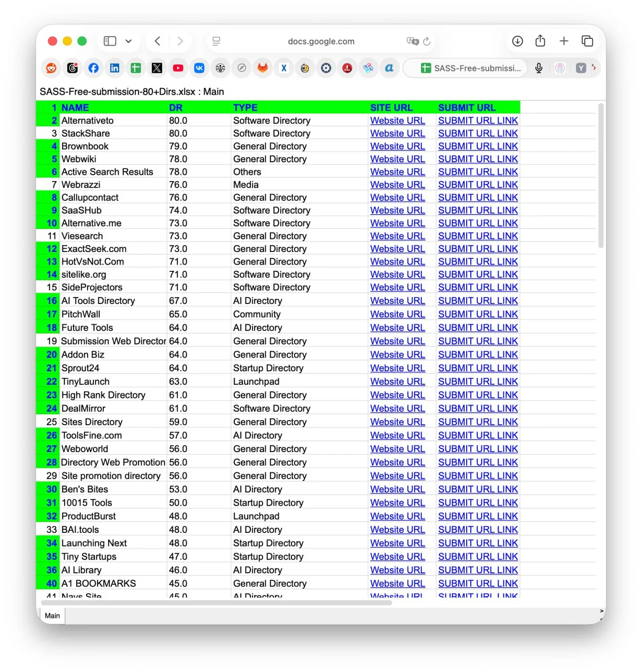Click the vertical scrollbar on the right
Viewport: 642px width, 672px height.
click(601, 176)
